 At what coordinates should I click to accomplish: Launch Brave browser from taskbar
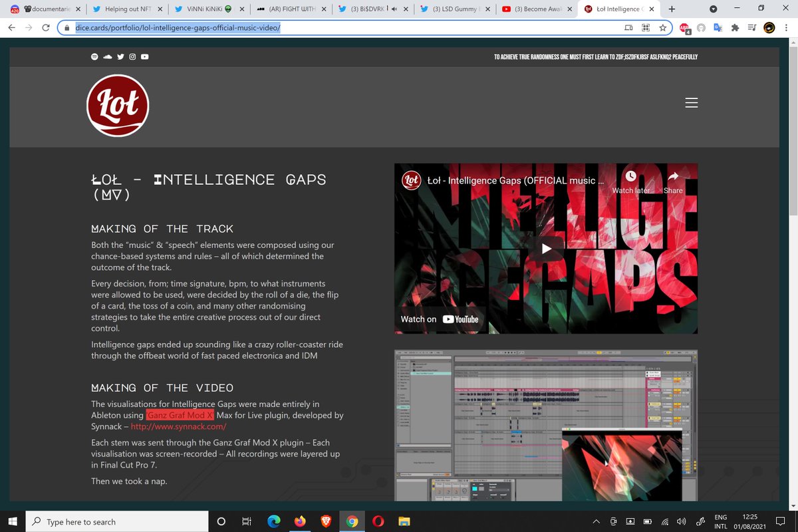pos(326,521)
